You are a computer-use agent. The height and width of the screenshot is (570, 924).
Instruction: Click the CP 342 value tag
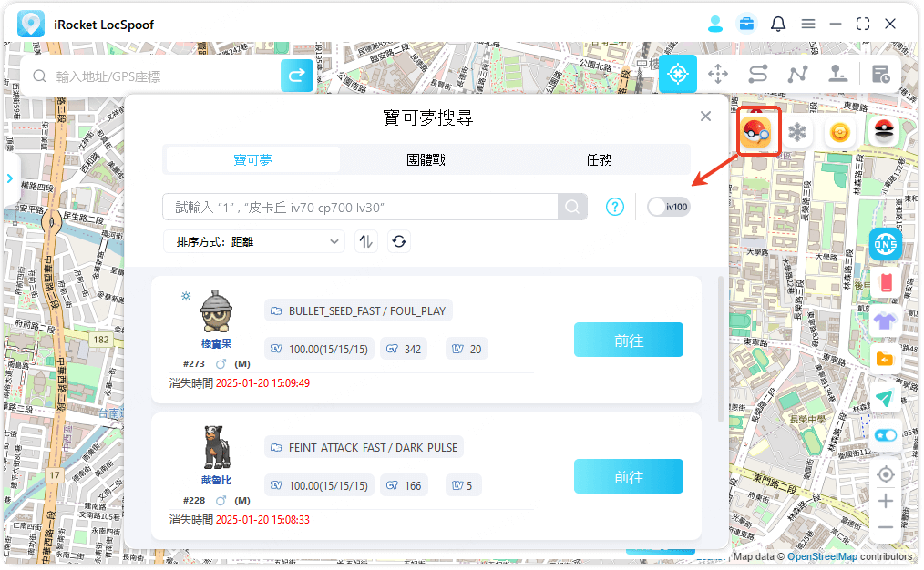tap(404, 349)
